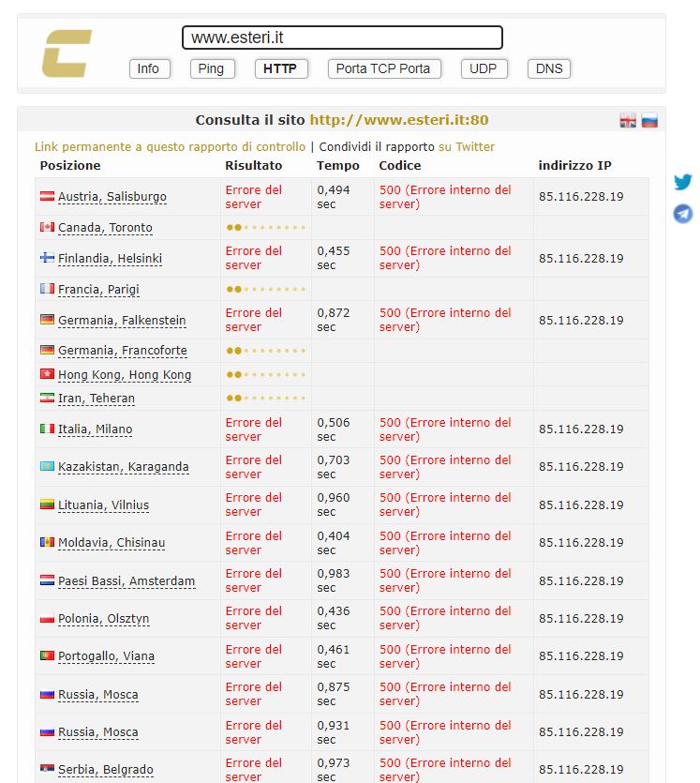This screenshot has height=783, width=700.
Task: Choose the UDP check tab
Action: click(483, 68)
